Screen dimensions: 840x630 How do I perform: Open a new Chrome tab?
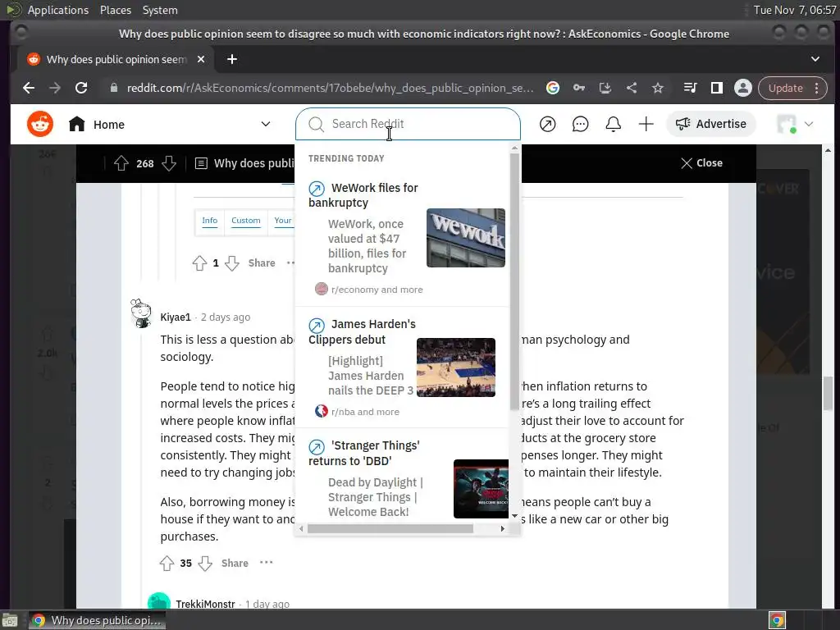click(232, 59)
